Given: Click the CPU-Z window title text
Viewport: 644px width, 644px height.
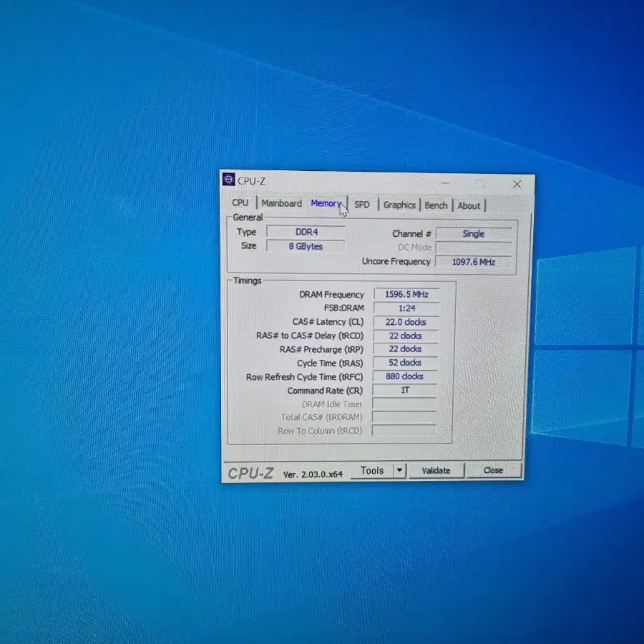Looking at the screenshot, I should [251, 181].
